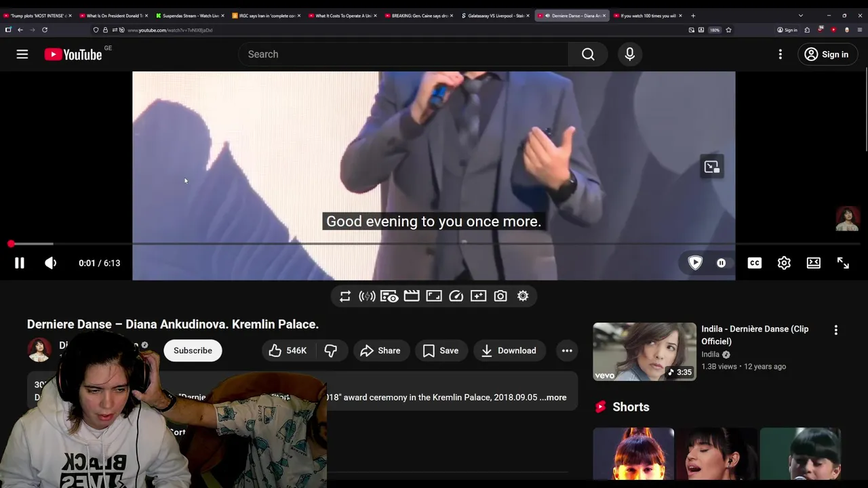Click the youtube.com address bar
868x488 pixels.
(407, 30)
